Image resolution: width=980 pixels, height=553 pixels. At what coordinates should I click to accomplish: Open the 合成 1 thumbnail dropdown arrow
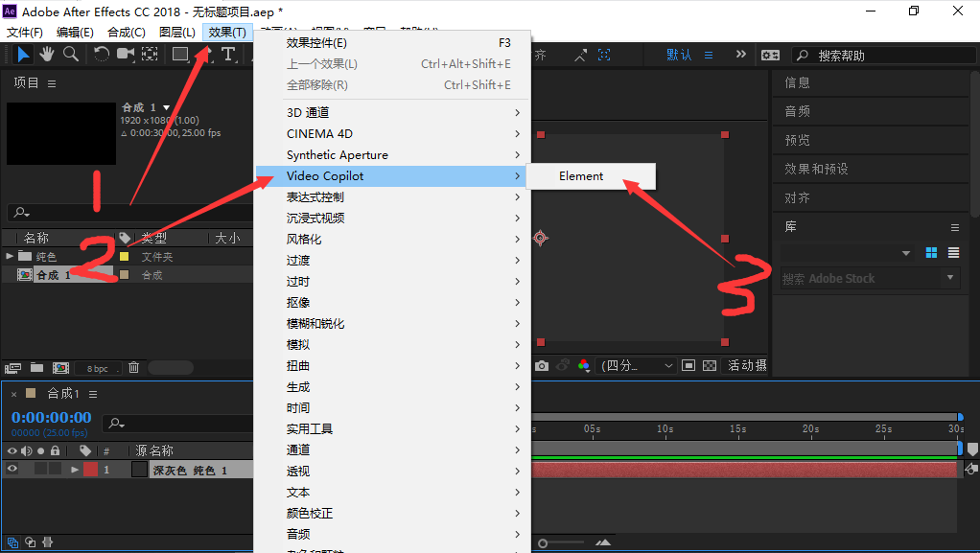[166, 107]
